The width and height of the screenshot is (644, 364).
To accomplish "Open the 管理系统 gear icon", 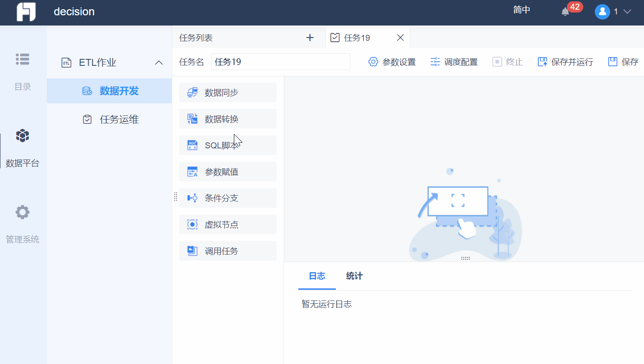I will click(x=22, y=212).
